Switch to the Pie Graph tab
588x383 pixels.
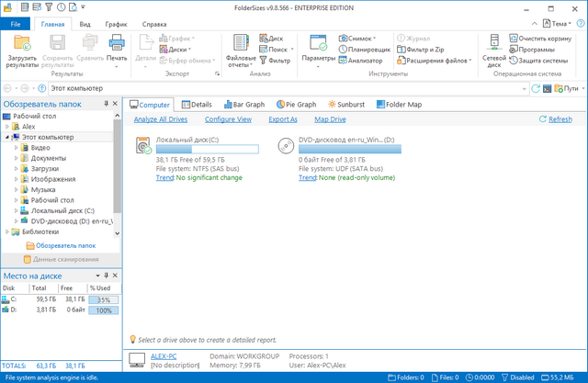click(295, 105)
